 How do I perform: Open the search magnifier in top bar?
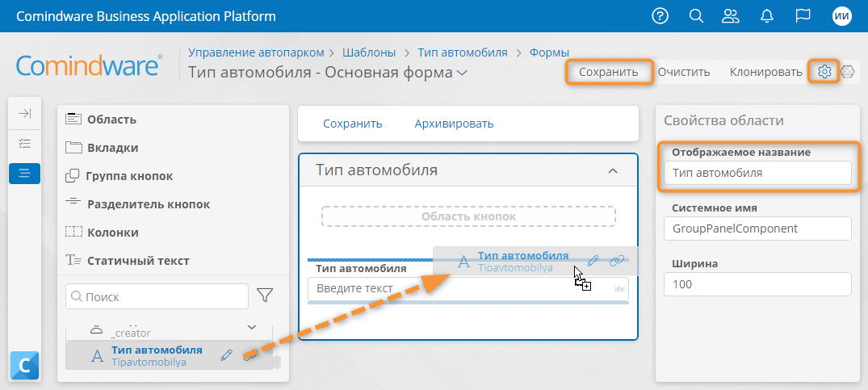point(696,16)
